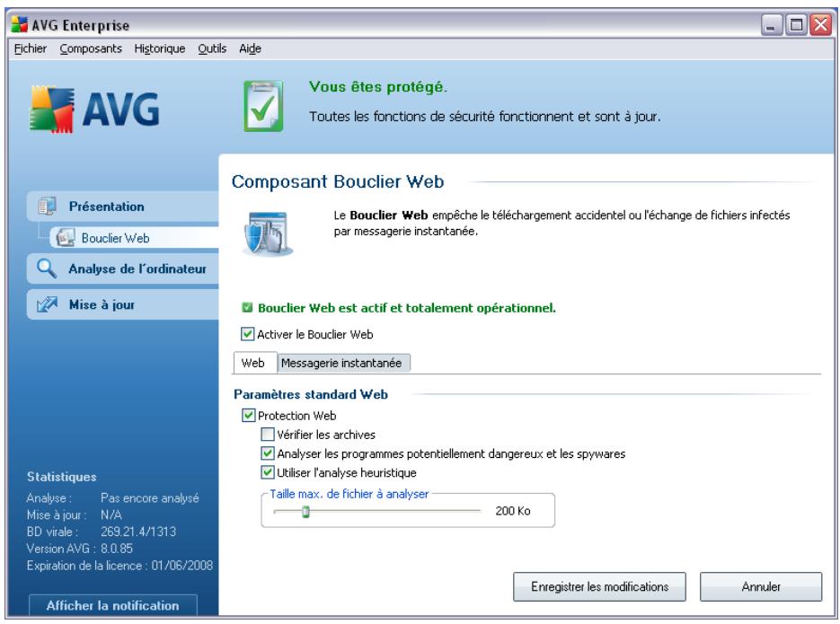Toggle Analyser les programmes potentiellement dangereux checkbox
Image resolution: width=840 pixels, height=624 pixels.
click(x=267, y=453)
